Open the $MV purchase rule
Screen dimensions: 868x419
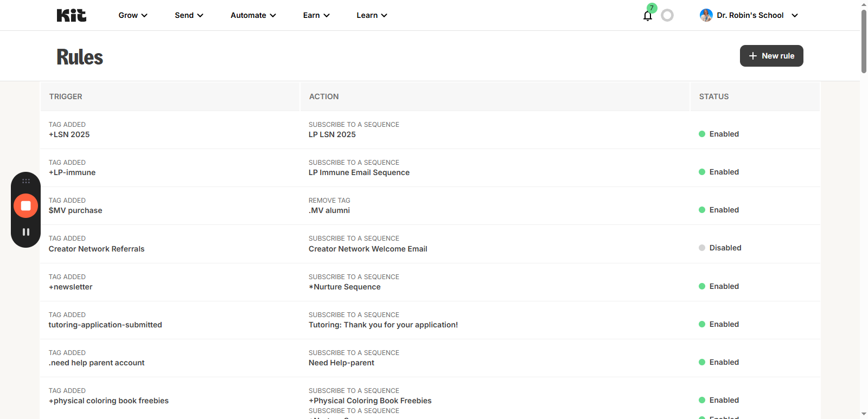(75, 210)
